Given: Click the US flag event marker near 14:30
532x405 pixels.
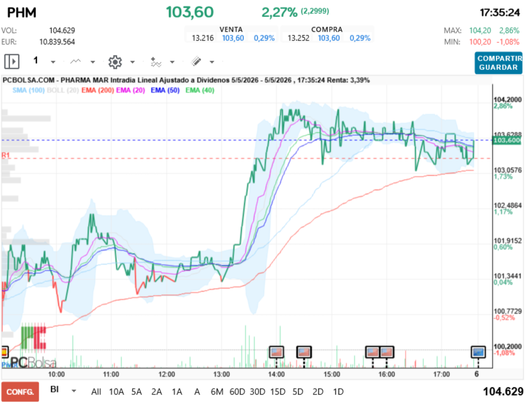Looking at the screenshot, I should pos(304,352).
